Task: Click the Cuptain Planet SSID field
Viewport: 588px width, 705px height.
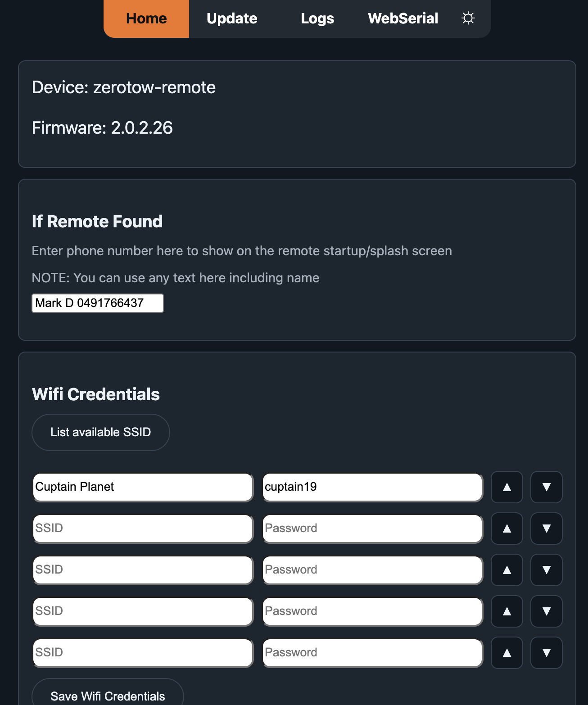Action: [143, 487]
